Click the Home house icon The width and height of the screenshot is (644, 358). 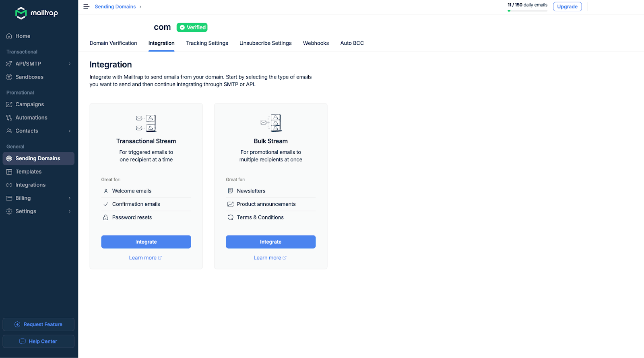(x=9, y=36)
